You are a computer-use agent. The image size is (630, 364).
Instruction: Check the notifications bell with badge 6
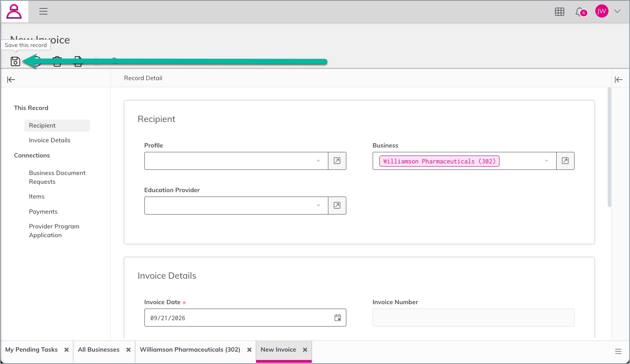581,12
